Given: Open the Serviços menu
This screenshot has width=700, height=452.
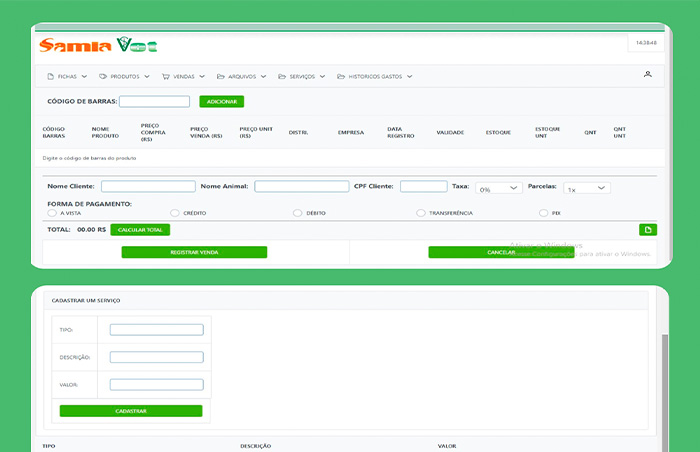Looking at the screenshot, I should click(301, 76).
